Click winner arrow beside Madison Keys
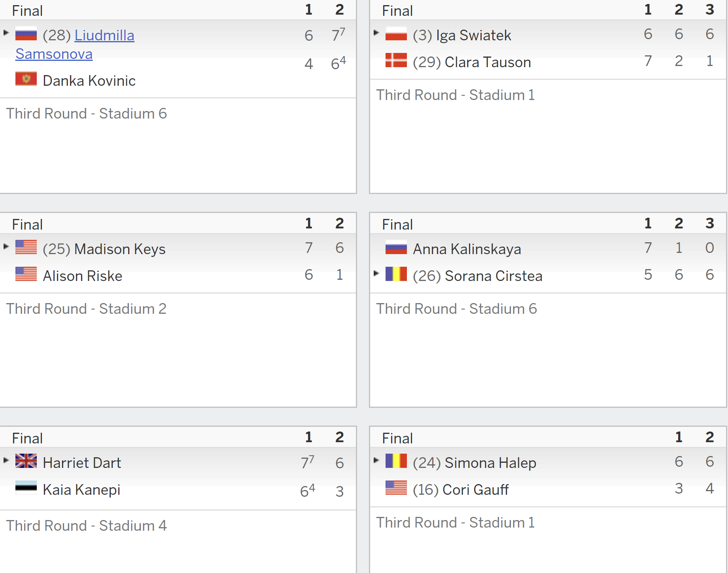This screenshot has height=573, width=728. tap(6, 247)
